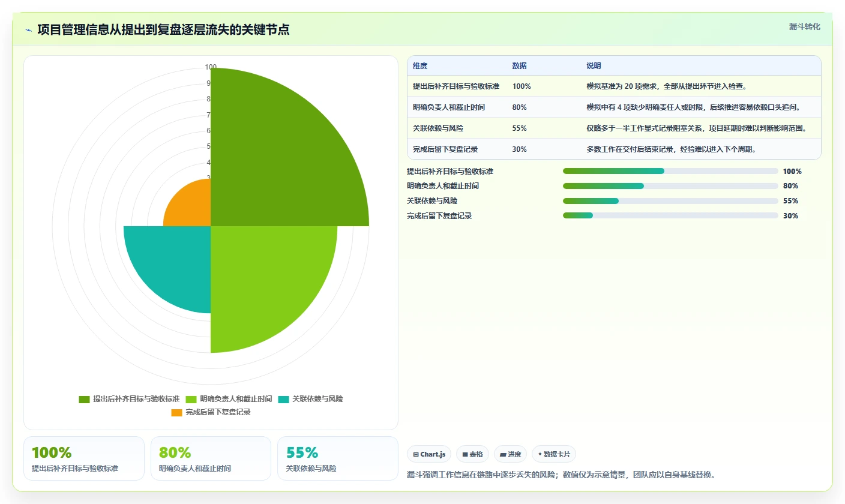Viewport: 845px width, 504px height.
Task: Select the Chart.js tag chip
Action: 429,454
